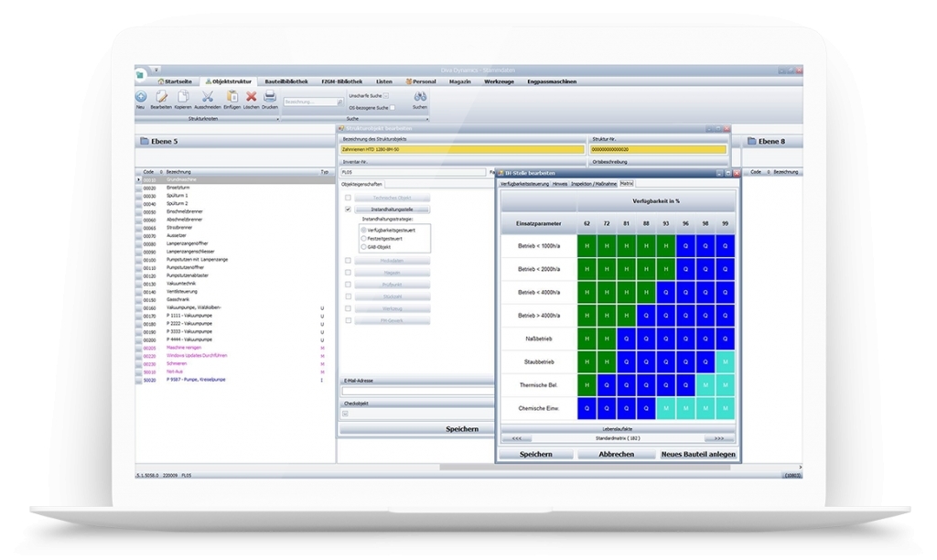
Task: Click the Kopieren icon
Action: tap(183, 96)
